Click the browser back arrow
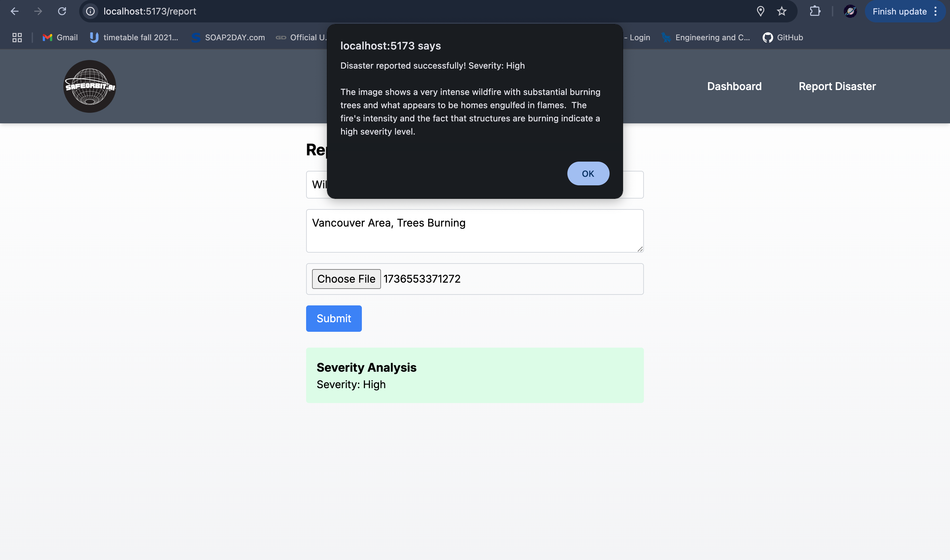 coord(14,11)
